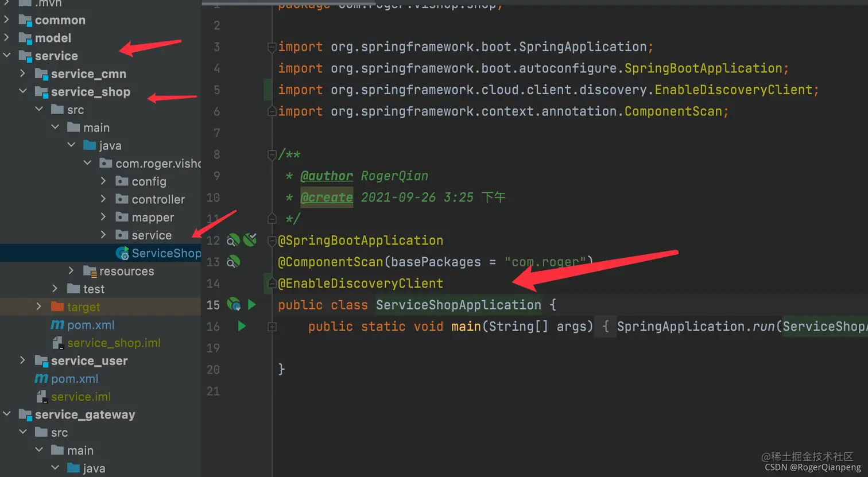Select the mapper package row

(x=100, y=217)
